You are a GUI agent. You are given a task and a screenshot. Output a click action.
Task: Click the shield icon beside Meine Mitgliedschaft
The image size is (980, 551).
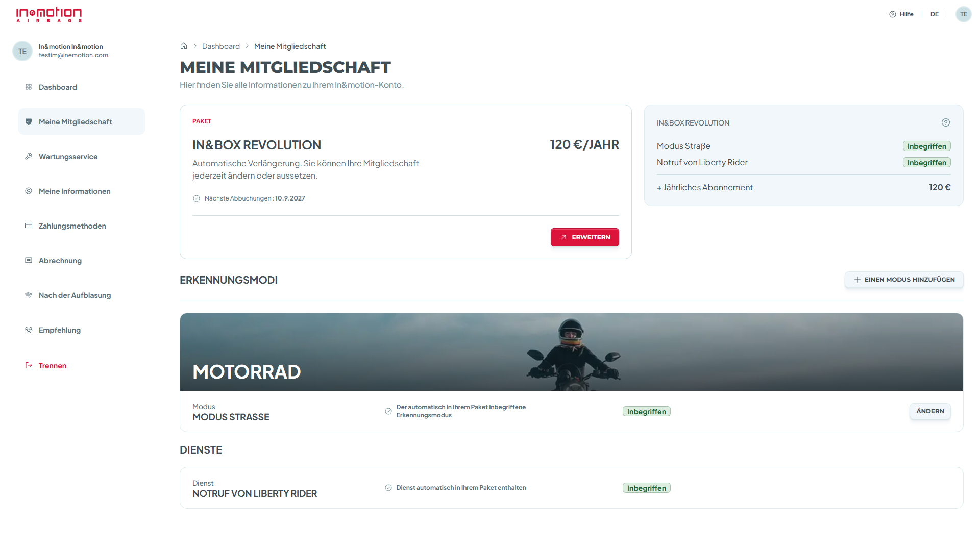click(29, 122)
